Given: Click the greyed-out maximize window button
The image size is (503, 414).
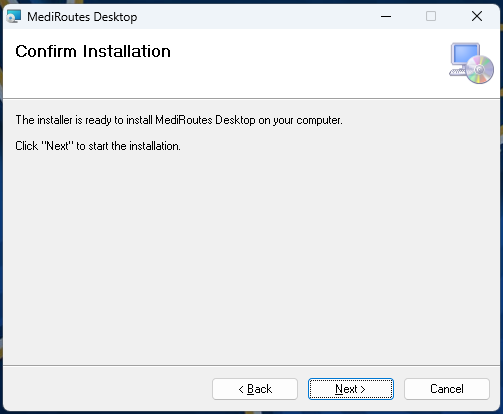Looking at the screenshot, I should (431, 16).
